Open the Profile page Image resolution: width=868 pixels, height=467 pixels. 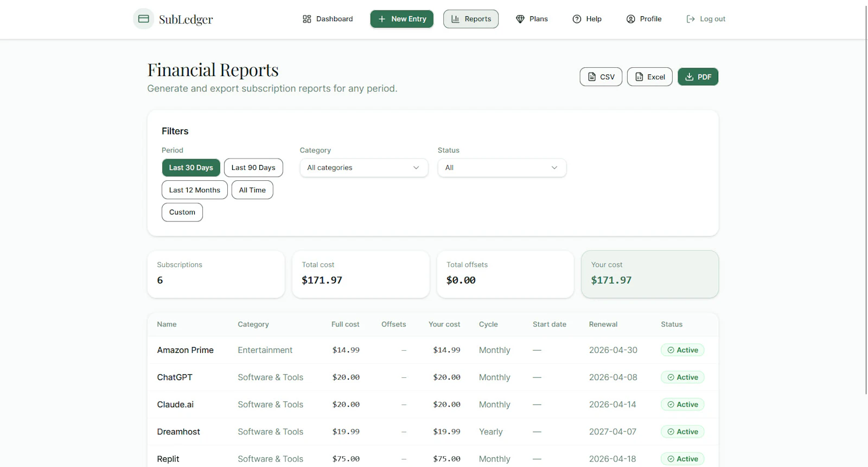[644, 19]
